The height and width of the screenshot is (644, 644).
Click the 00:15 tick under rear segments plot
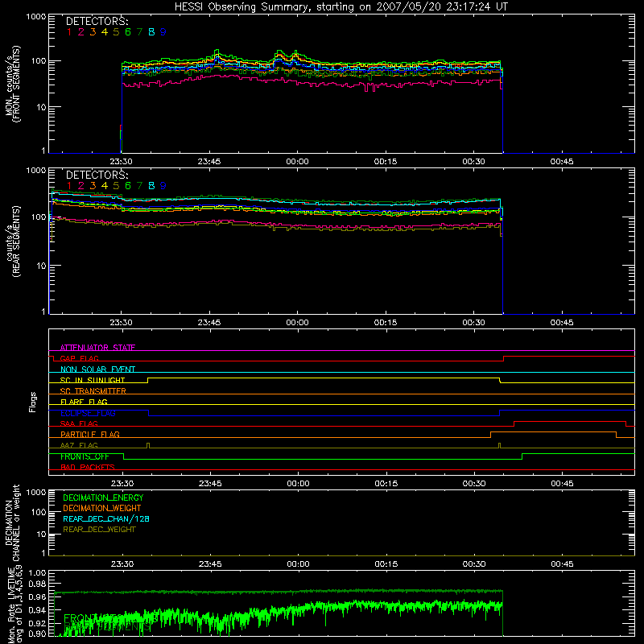[x=386, y=323]
